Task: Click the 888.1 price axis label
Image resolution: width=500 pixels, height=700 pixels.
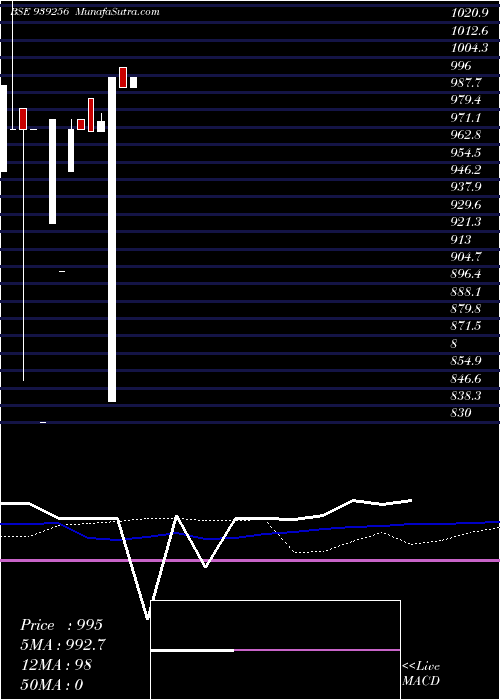Action: [466, 292]
